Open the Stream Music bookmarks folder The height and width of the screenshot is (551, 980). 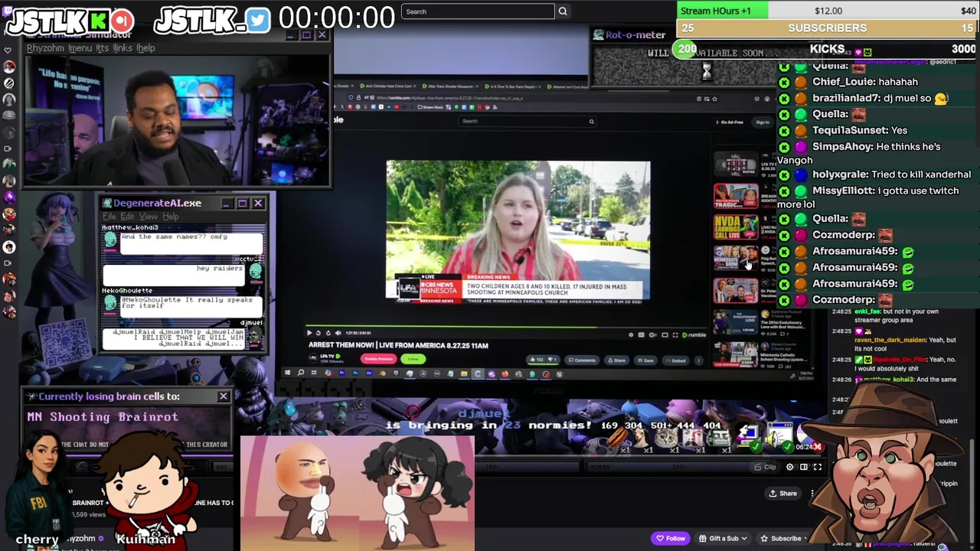(x=431, y=107)
